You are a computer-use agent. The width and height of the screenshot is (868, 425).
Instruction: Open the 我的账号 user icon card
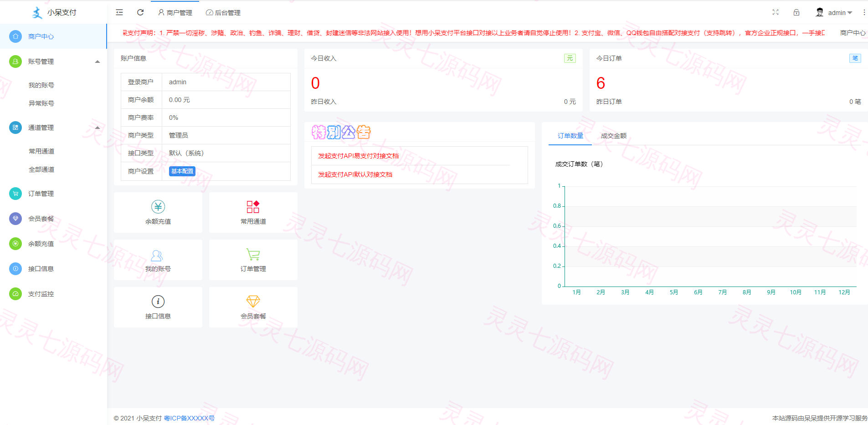[158, 260]
